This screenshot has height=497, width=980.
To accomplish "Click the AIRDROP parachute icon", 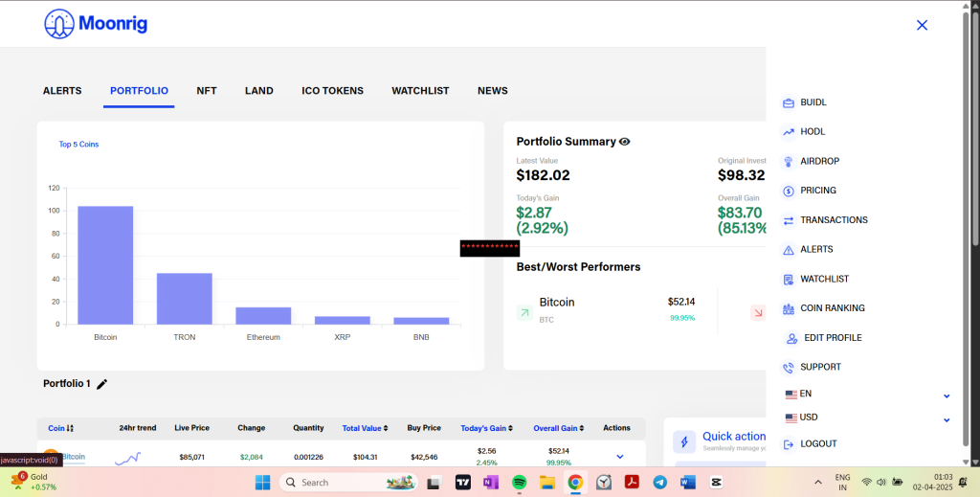I will coord(789,161).
